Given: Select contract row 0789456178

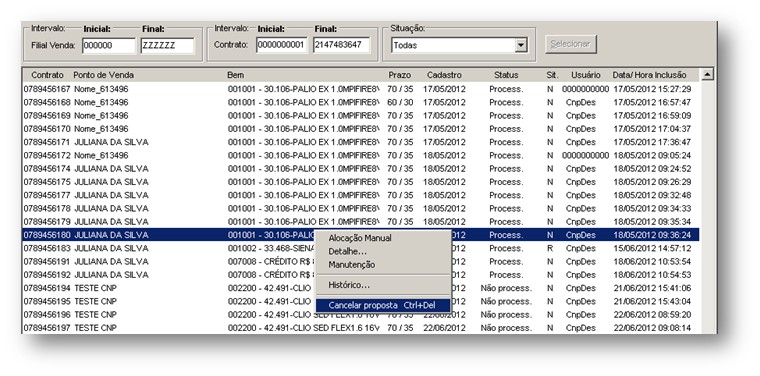Looking at the screenshot, I should [361, 209].
